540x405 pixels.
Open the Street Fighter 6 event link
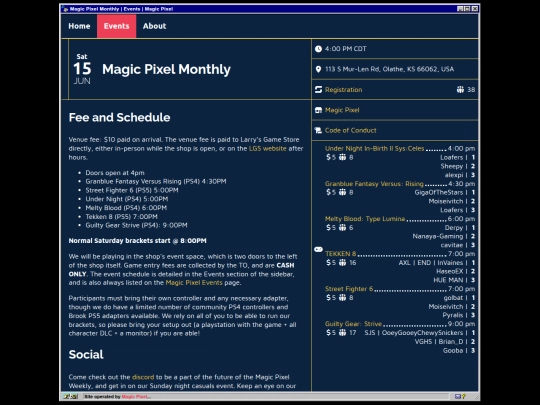(349, 289)
